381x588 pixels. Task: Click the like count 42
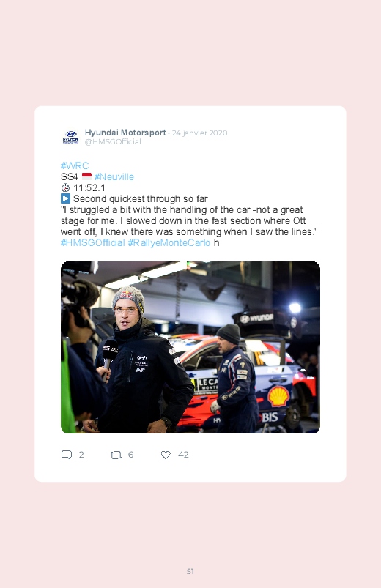tap(183, 455)
